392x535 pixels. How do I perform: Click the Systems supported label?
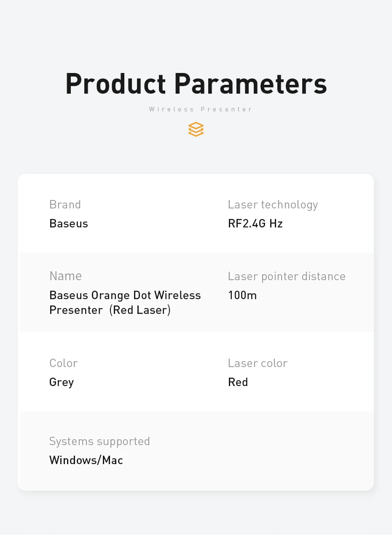point(99,441)
